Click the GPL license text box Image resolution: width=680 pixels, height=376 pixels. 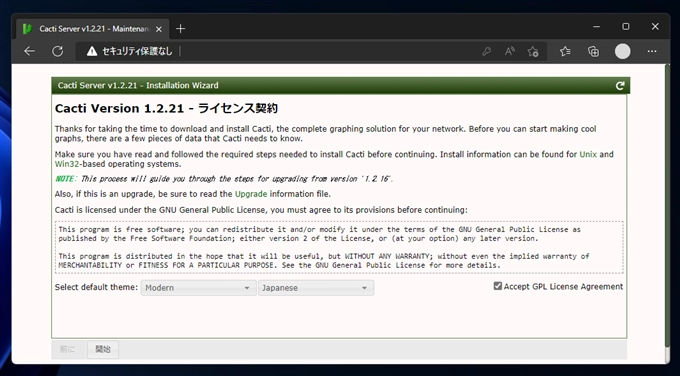[339, 247]
